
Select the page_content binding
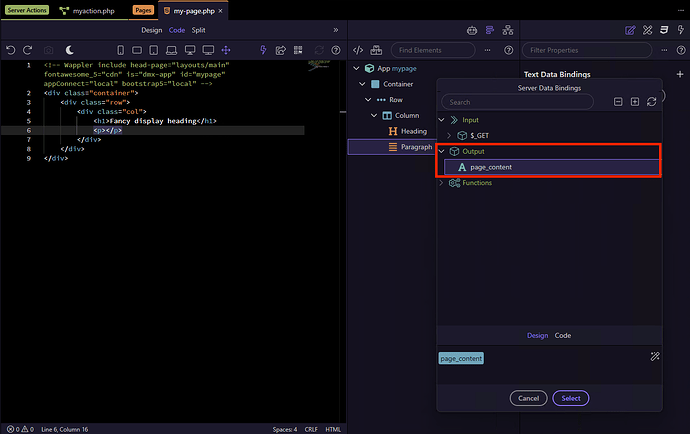point(552,167)
